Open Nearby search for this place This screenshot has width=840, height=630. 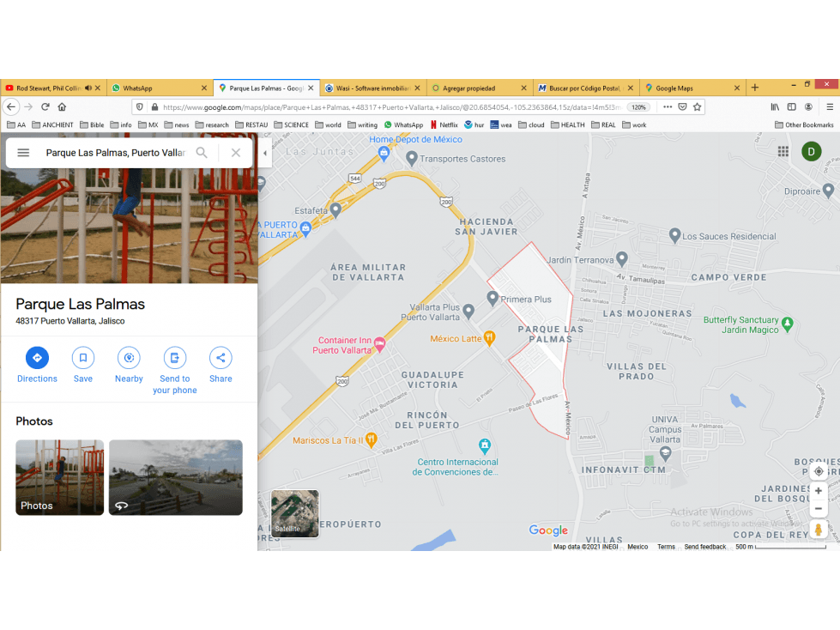pyautogui.click(x=129, y=365)
